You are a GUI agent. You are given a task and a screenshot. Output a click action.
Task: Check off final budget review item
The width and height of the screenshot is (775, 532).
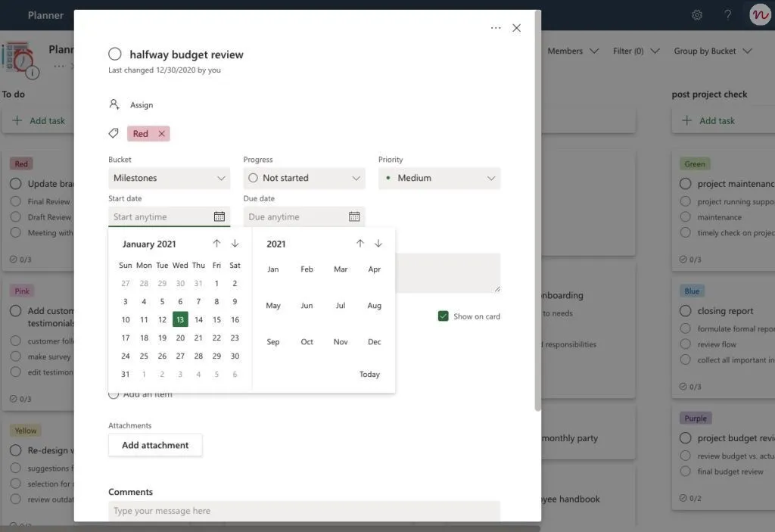click(x=685, y=471)
